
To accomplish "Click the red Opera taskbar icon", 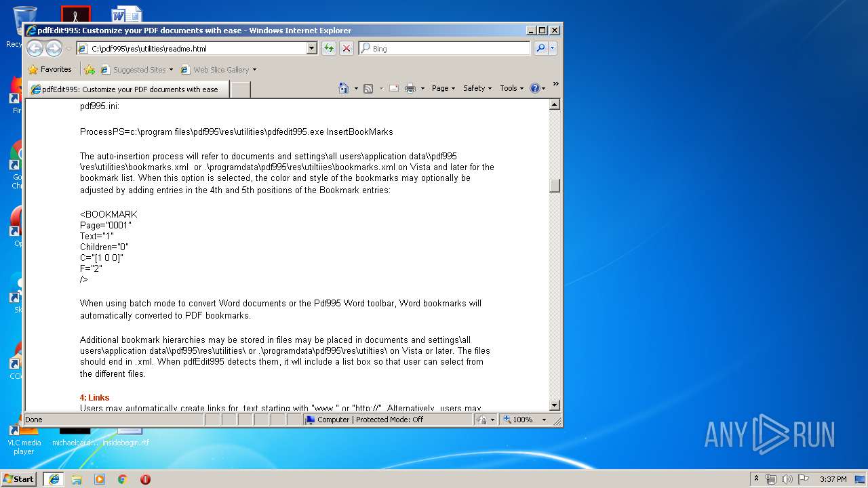I will (x=145, y=479).
